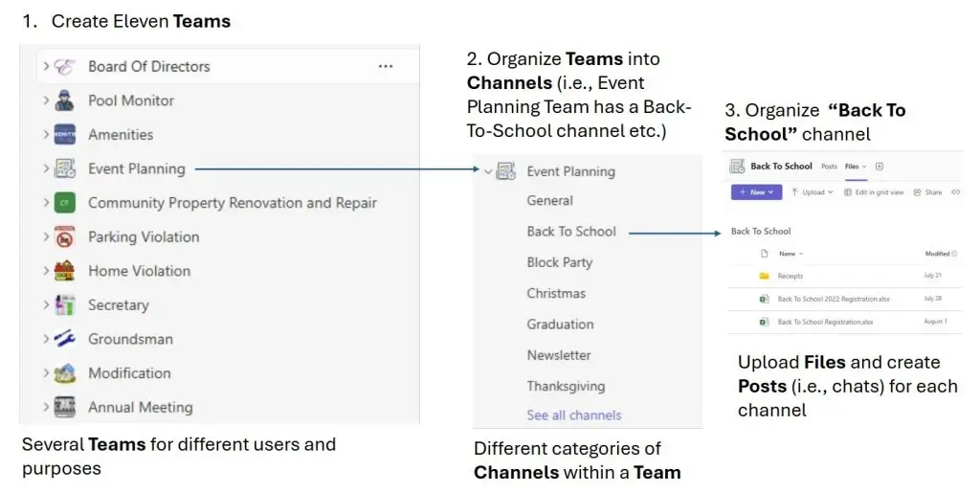Click the Amenities team icon
The image size is (980, 493).
coord(64,134)
